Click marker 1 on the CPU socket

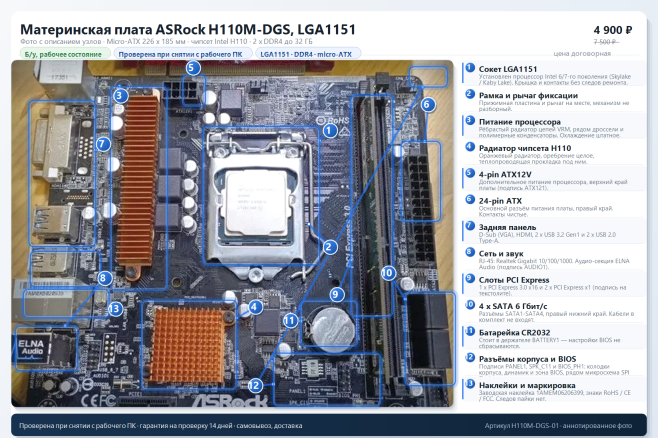click(x=329, y=131)
